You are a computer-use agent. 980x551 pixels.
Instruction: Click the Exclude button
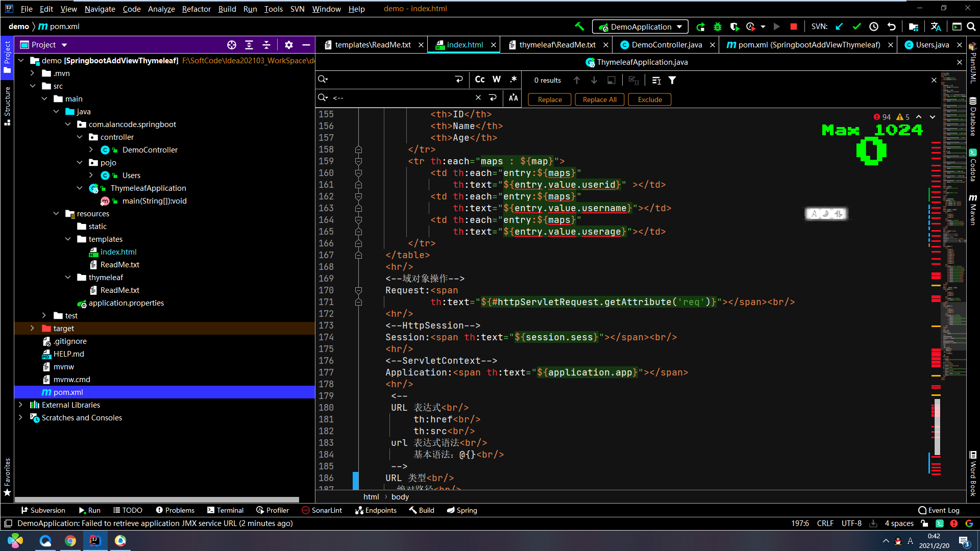[650, 99]
